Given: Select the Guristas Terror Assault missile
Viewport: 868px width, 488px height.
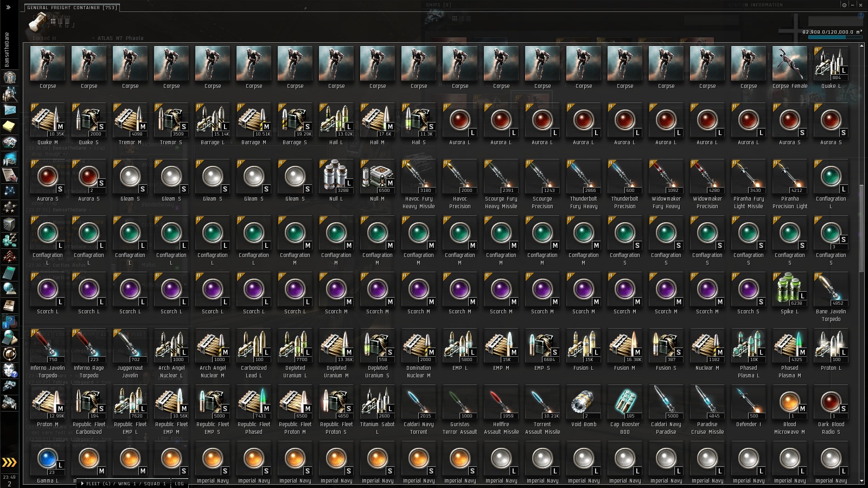Looking at the screenshot, I should (459, 402).
